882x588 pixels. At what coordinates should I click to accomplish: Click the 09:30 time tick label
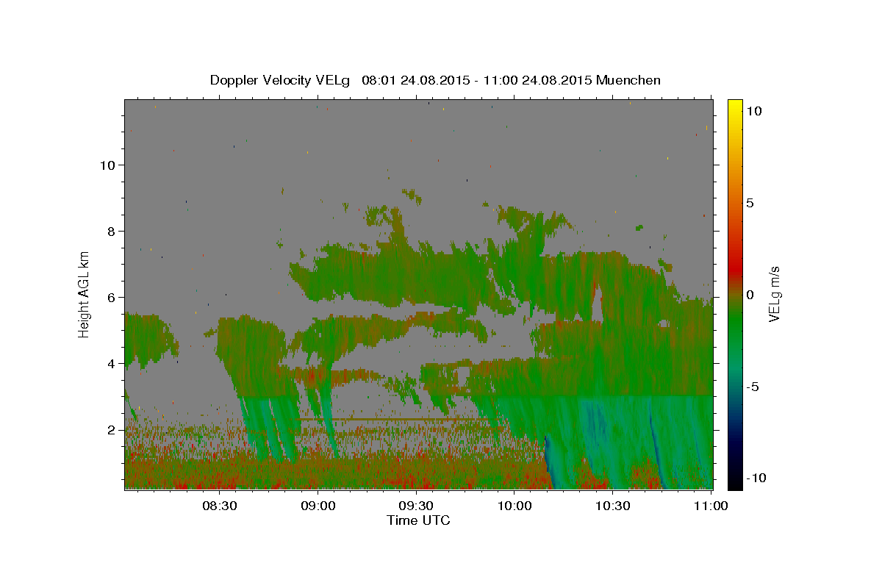pos(417,506)
